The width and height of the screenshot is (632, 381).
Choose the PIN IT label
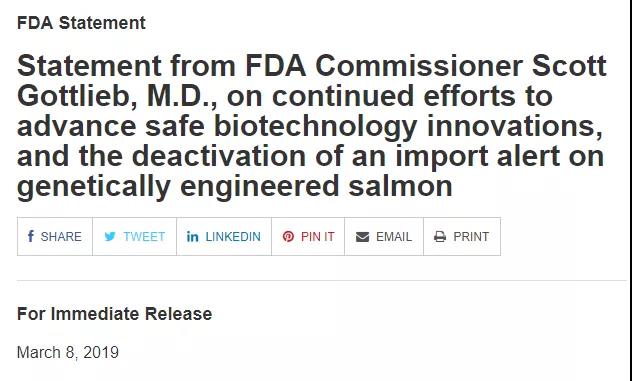[x=318, y=237]
